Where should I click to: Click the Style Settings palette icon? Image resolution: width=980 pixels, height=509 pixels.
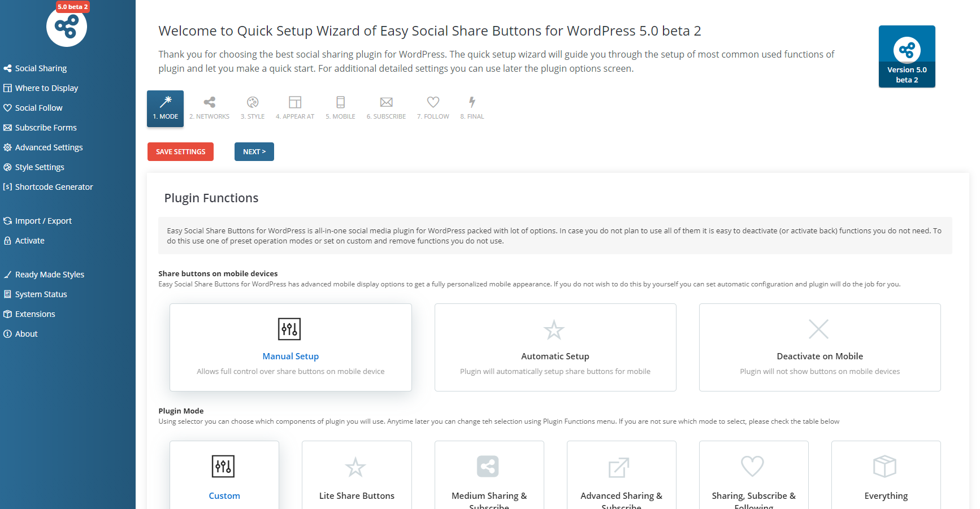pos(7,167)
